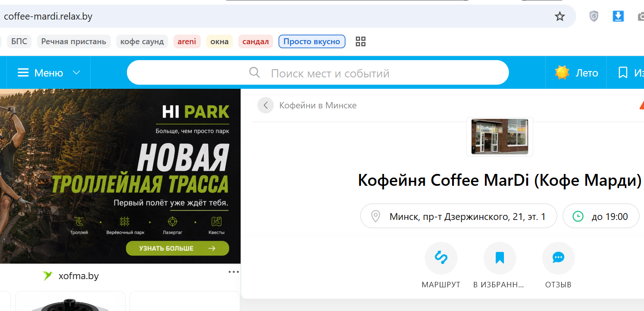Open the HI PARK advertisement banner

point(120,176)
